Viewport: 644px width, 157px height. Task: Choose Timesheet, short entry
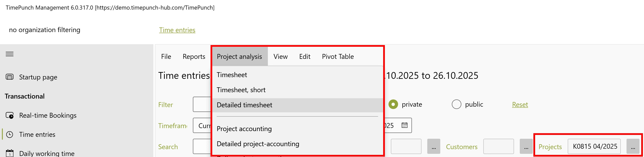click(297, 90)
